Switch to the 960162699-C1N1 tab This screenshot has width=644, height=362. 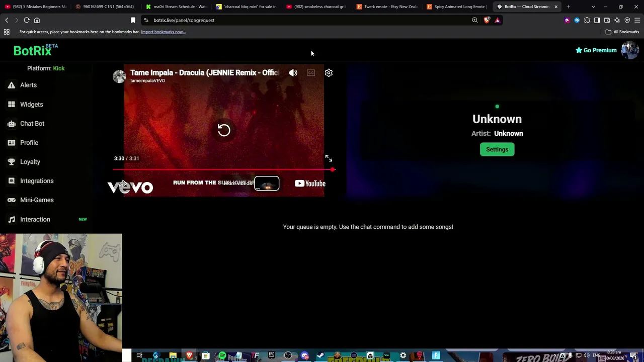pyautogui.click(x=105, y=7)
